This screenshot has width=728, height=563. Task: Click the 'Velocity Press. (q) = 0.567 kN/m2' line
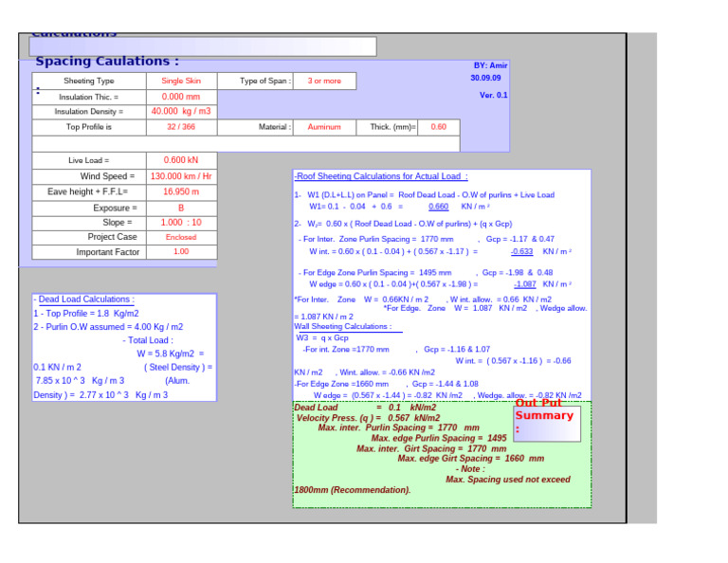(368, 418)
